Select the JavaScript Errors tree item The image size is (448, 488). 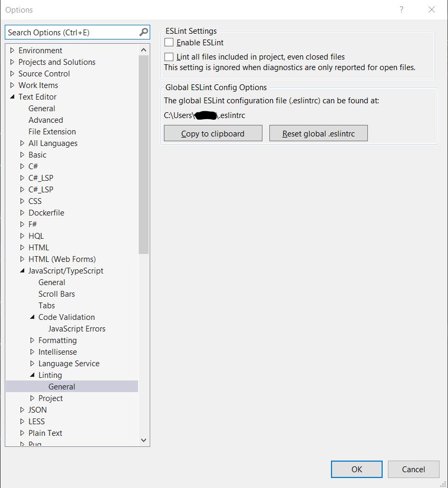[x=76, y=328]
